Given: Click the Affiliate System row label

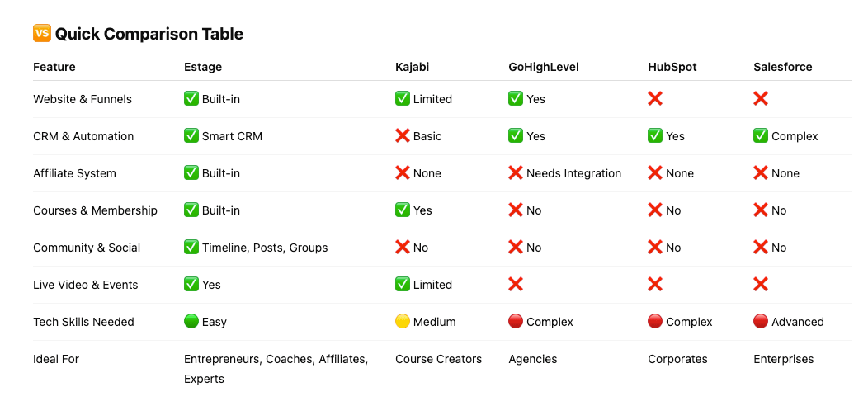Looking at the screenshot, I should click(x=75, y=173).
